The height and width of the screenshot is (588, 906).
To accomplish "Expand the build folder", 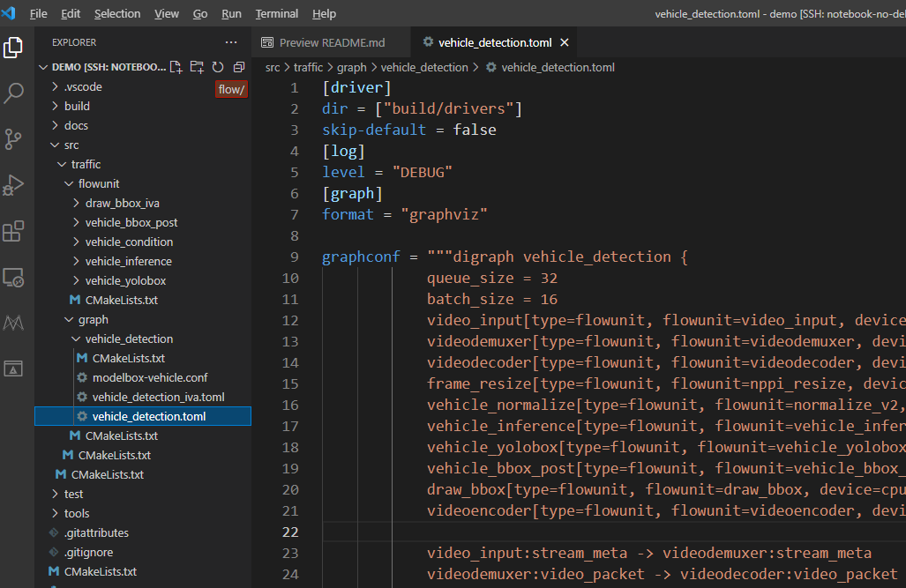I will (143, 107).
